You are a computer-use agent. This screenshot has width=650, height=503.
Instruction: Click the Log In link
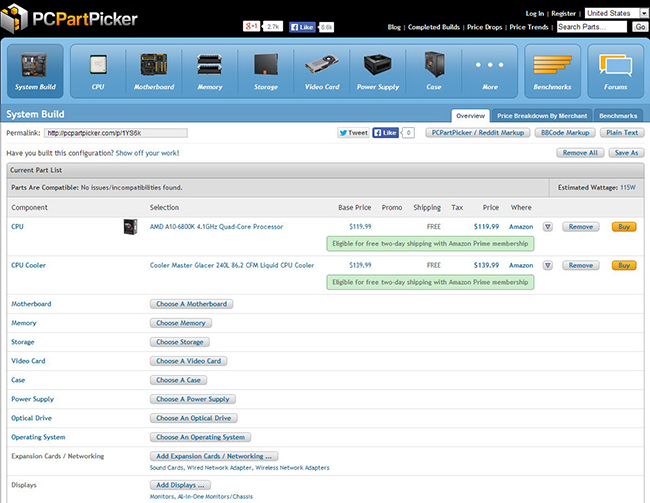[x=535, y=13]
